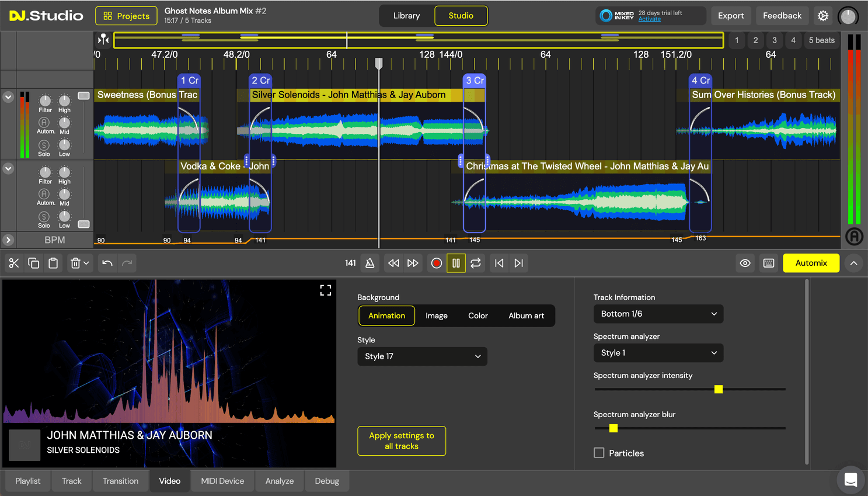Viewport: 868px width, 496px height.
Task: Switch to the Studio view
Action: [x=461, y=16]
